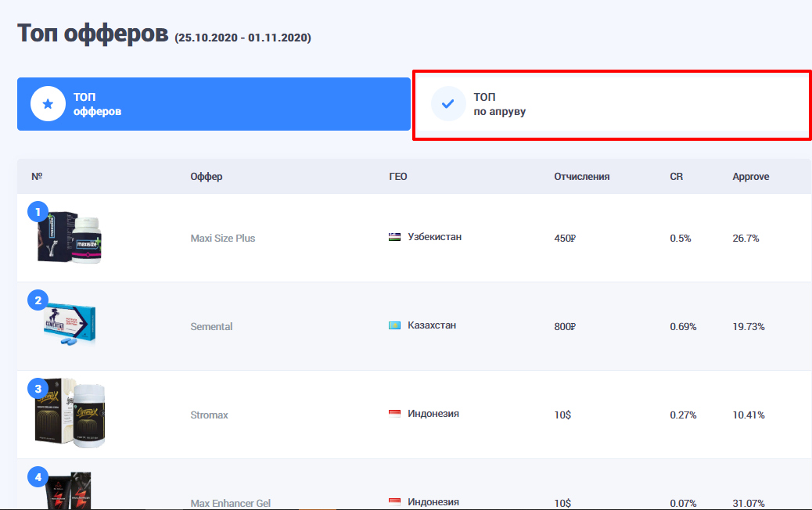Select the Узбекистан geo text
Screen dimensions: 812x510
click(434, 237)
